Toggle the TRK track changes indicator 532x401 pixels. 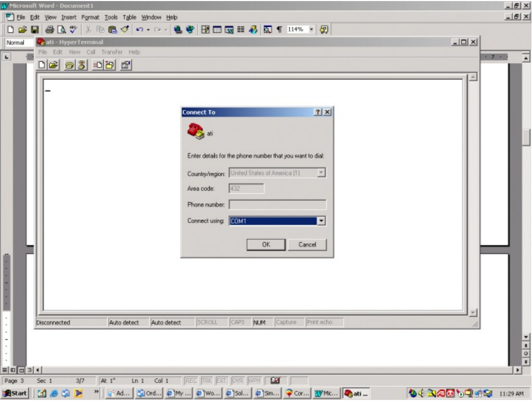click(x=206, y=380)
